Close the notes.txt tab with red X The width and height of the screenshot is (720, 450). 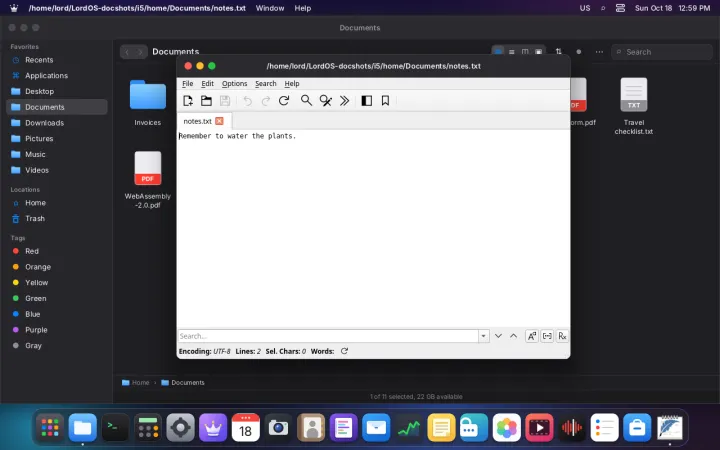(x=219, y=121)
